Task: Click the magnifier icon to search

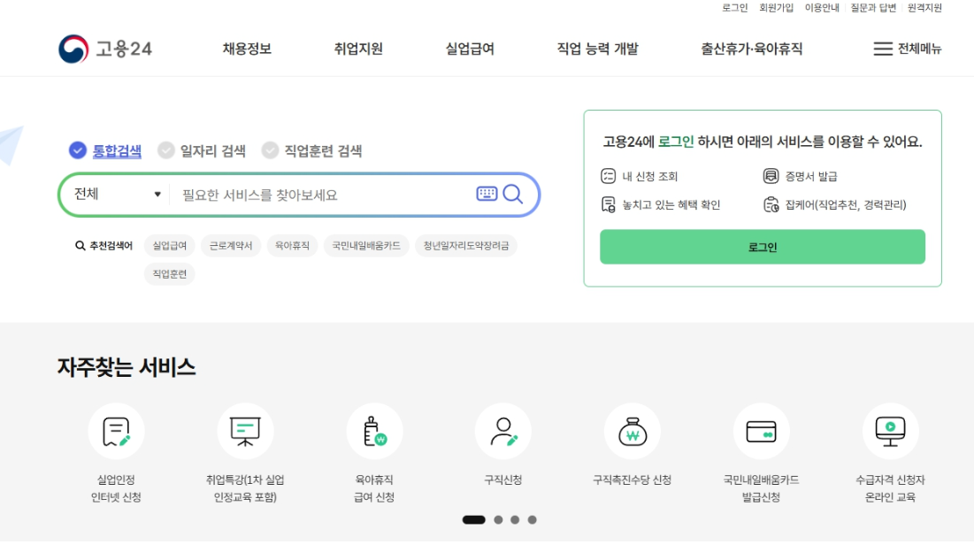Action: (x=513, y=195)
